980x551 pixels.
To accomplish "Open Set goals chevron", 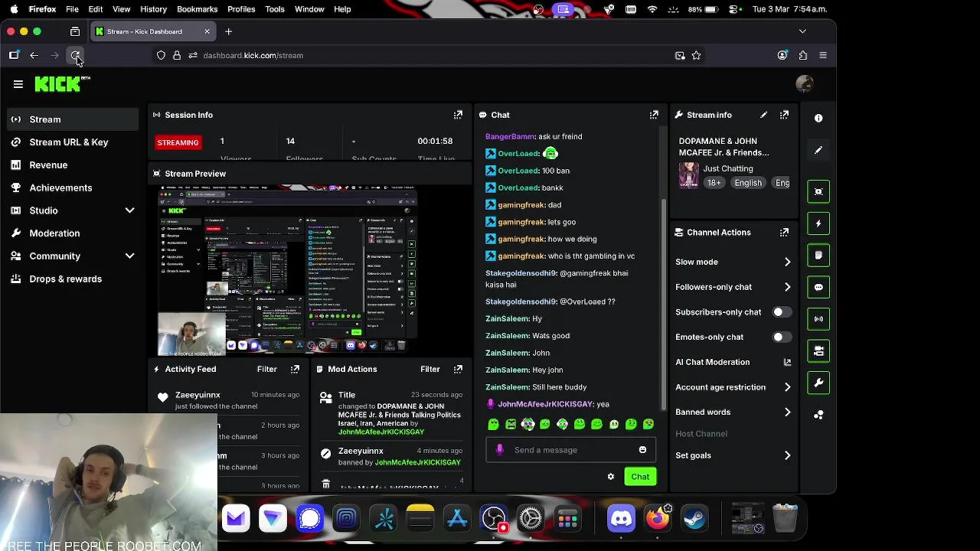I will [x=787, y=455].
